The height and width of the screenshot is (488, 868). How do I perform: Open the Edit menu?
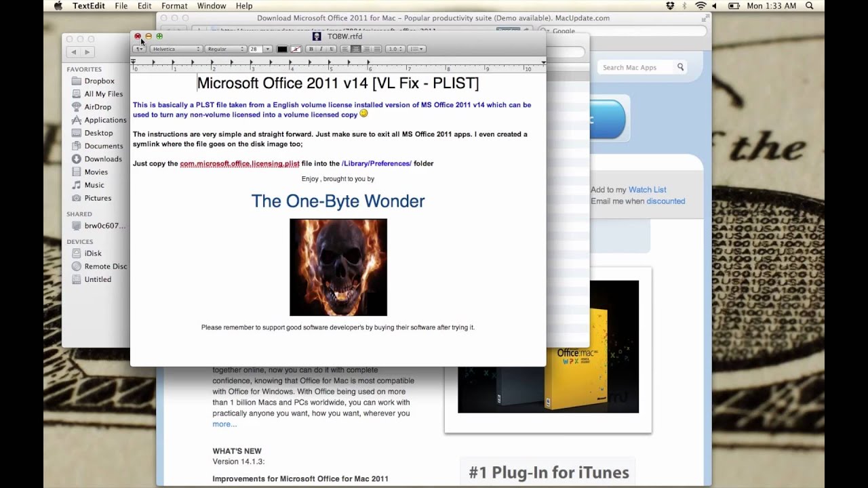coord(144,6)
